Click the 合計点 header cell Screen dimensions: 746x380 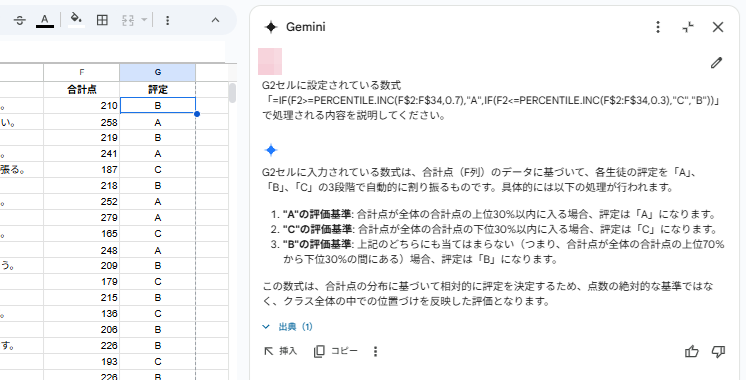click(x=82, y=89)
